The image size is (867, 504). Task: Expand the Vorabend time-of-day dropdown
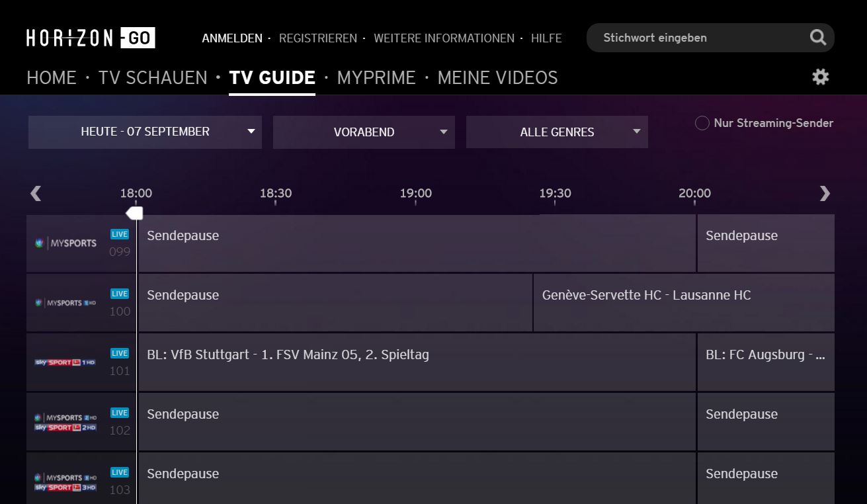[x=364, y=132]
